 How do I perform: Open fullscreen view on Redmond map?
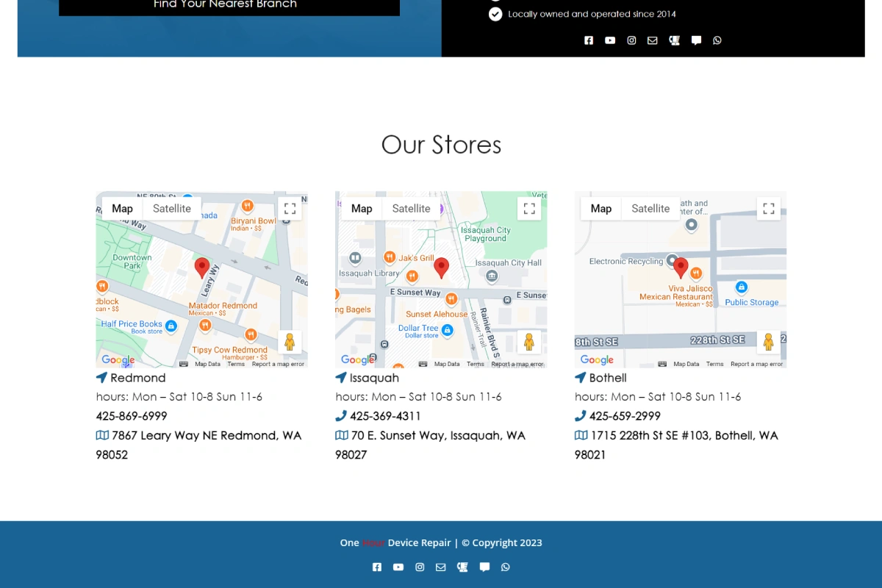290,209
